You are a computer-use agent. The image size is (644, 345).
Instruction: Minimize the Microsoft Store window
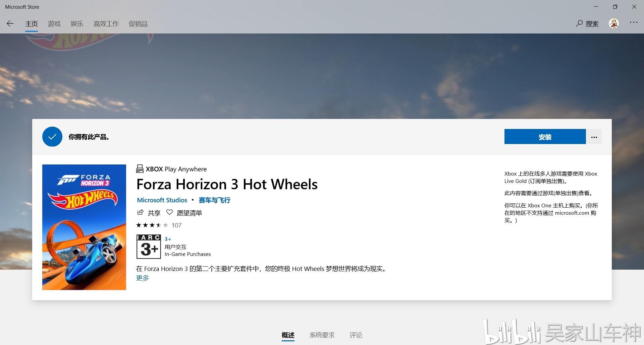click(596, 7)
